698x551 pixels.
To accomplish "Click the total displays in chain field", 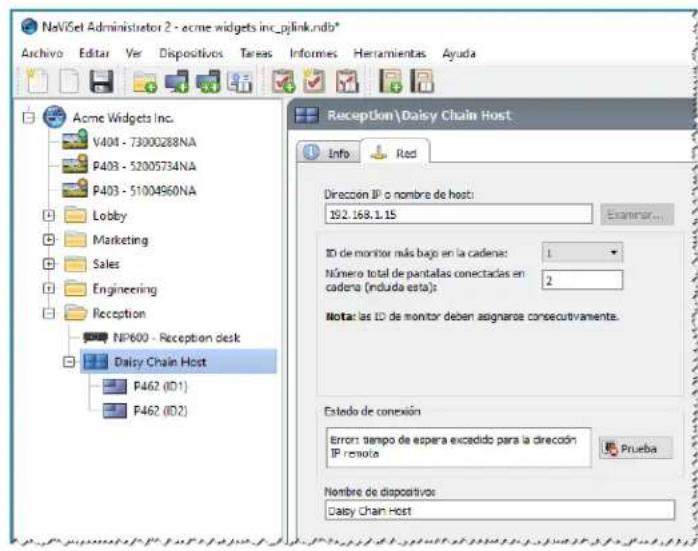I will (582, 280).
